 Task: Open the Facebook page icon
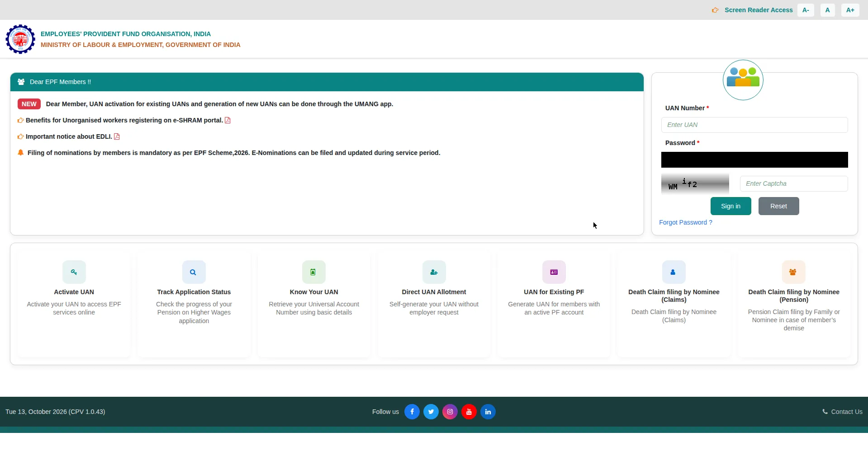tap(412, 412)
